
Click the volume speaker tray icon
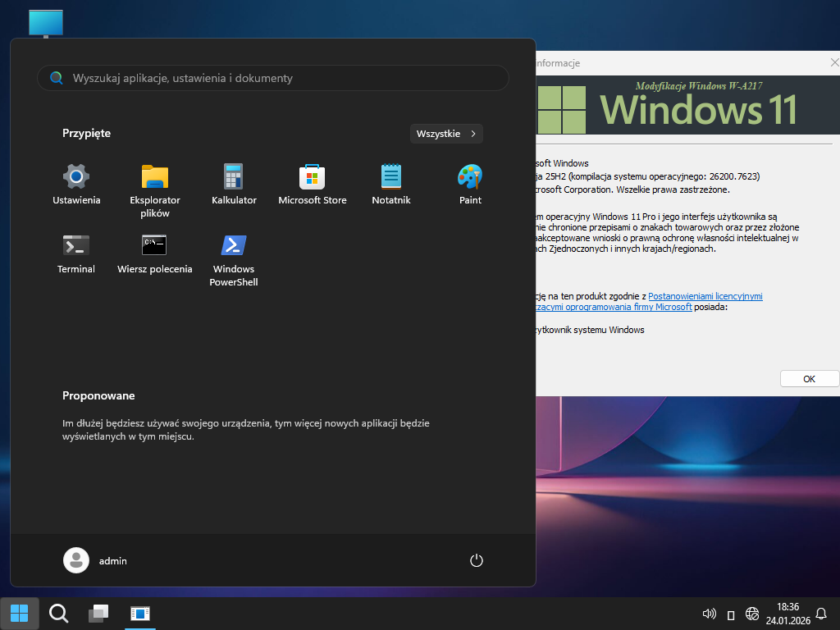710,614
